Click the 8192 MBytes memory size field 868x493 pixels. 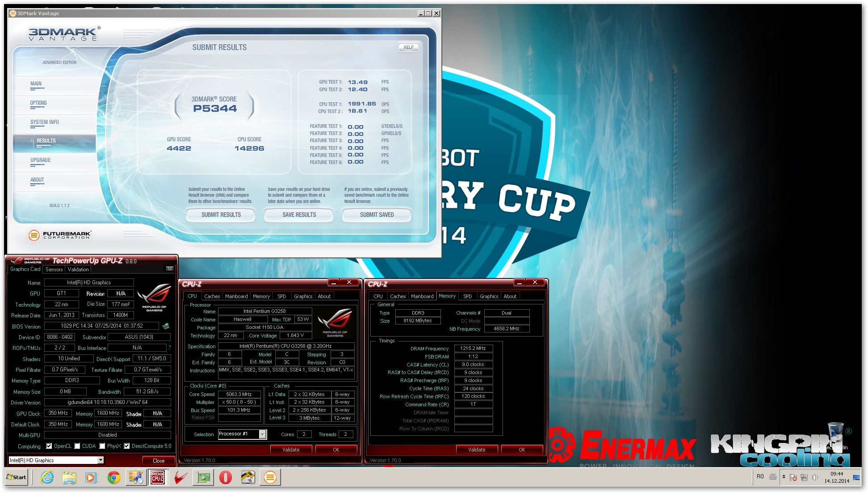tap(418, 321)
